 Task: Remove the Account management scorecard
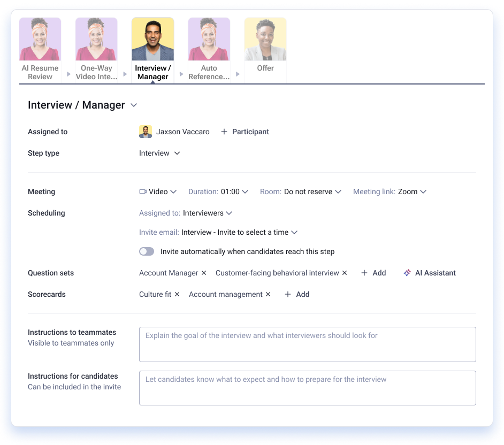[x=268, y=294]
